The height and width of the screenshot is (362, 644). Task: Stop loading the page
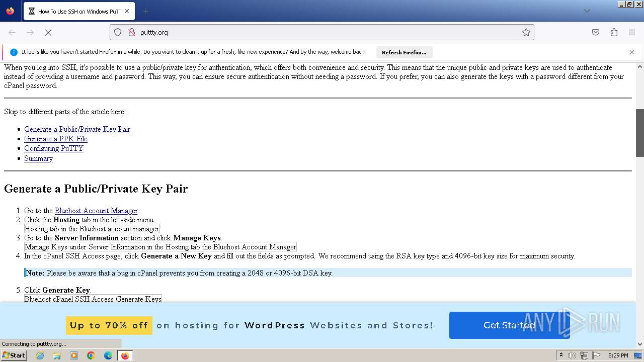[48, 32]
